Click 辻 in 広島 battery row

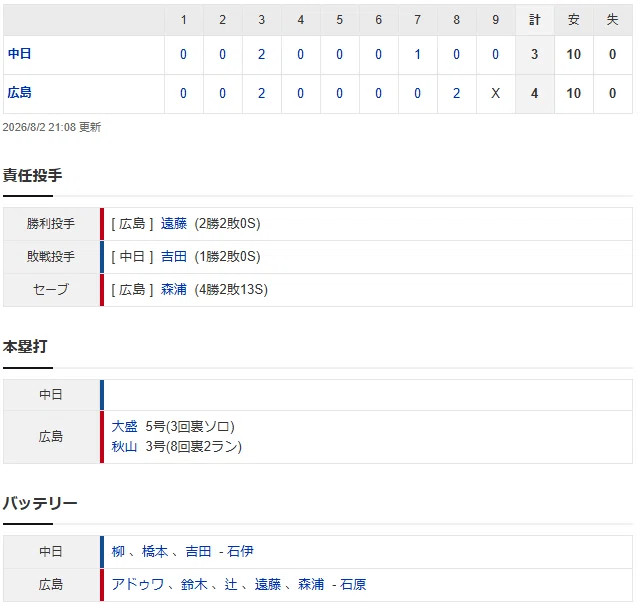click(231, 585)
